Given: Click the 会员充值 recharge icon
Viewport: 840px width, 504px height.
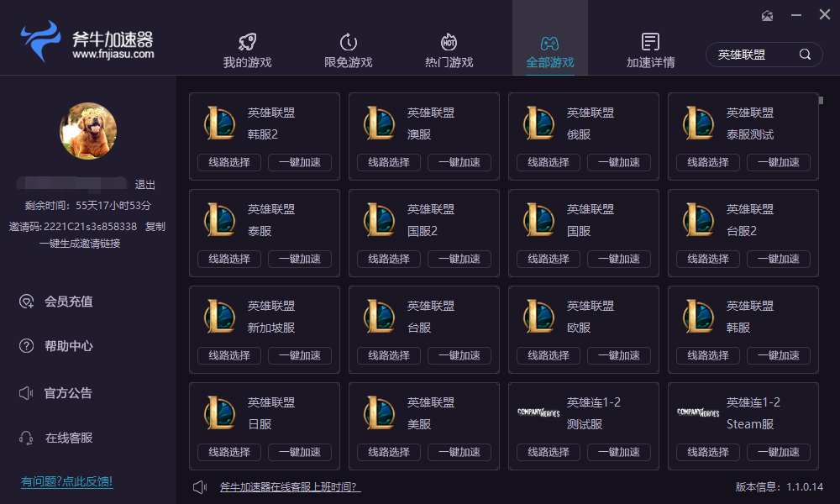Looking at the screenshot, I should tap(26, 302).
